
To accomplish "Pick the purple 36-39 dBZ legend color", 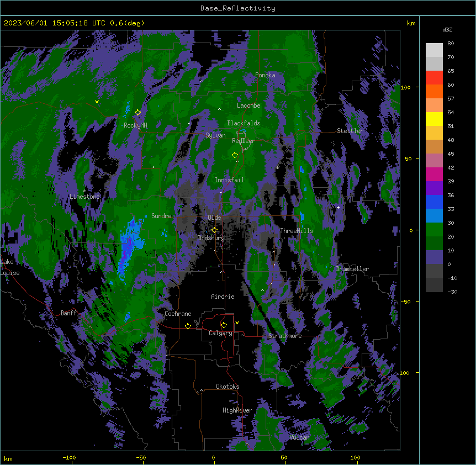I will click(434, 188).
